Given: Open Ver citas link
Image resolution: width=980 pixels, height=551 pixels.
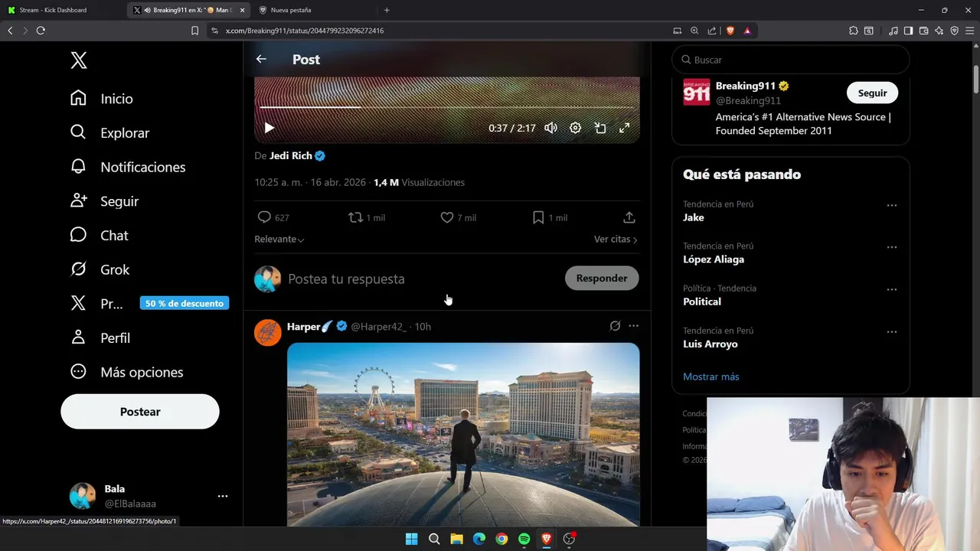Looking at the screenshot, I should (x=616, y=240).
